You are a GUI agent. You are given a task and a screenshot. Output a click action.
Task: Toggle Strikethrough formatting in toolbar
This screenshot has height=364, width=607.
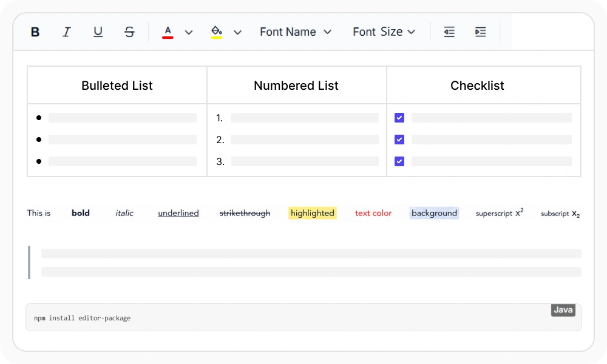tap(129, 32)
